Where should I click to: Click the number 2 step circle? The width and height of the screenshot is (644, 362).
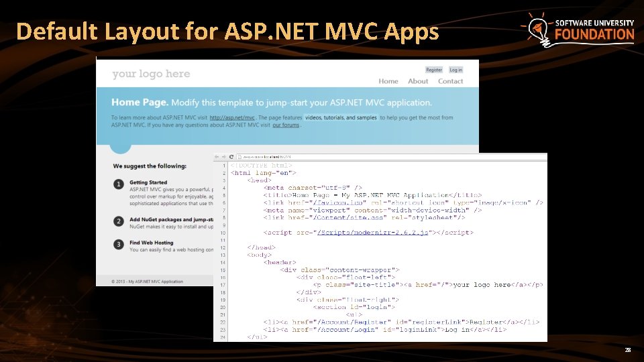(119, 221)
